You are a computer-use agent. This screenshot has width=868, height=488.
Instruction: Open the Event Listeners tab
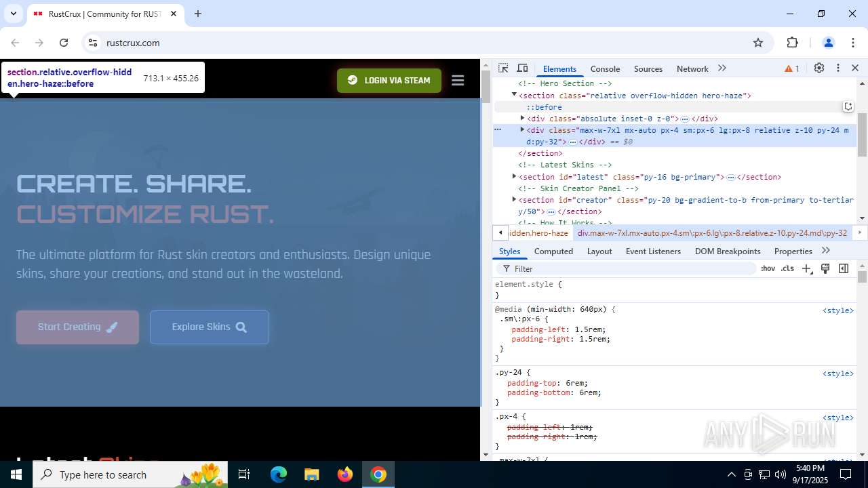(x=653, y=251)
